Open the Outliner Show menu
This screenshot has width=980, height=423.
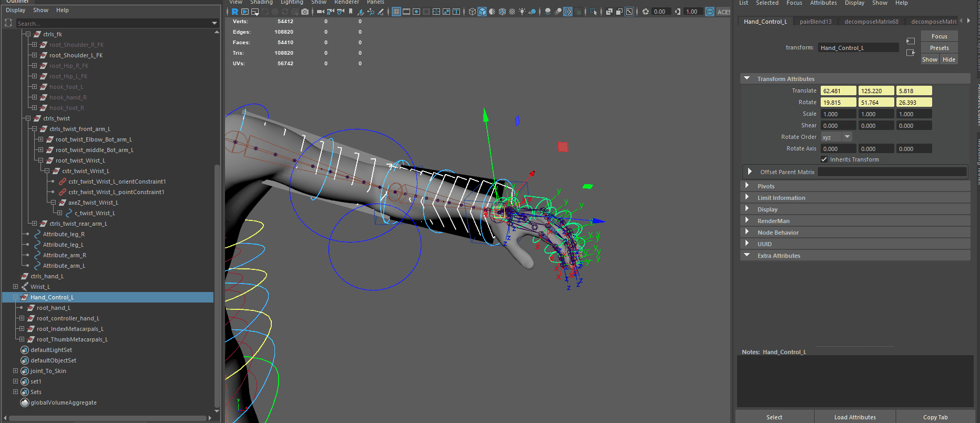tap(40, 10)
